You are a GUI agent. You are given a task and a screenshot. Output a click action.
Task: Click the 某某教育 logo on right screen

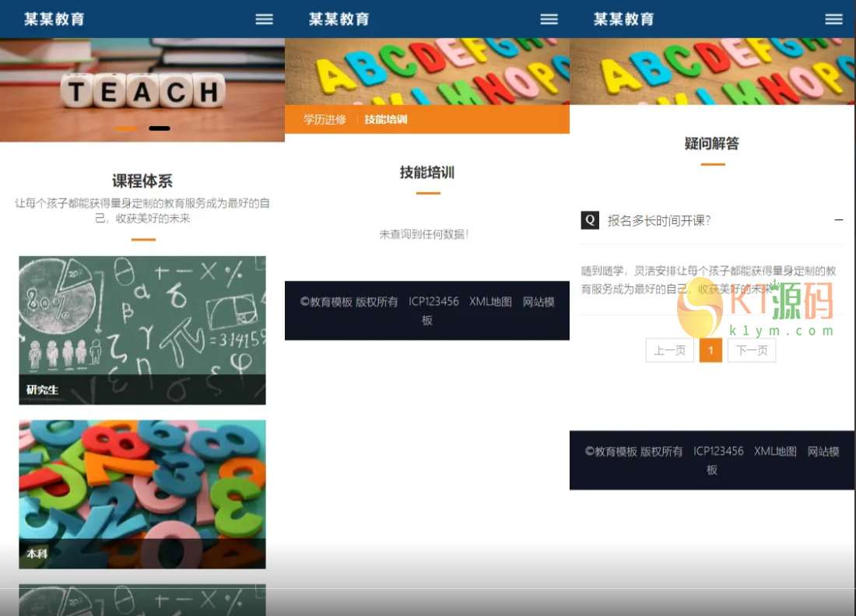[x=624, y=19]
